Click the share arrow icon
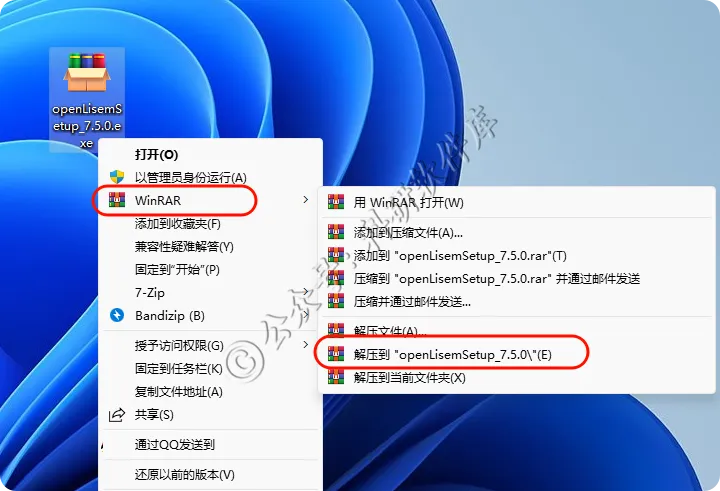 point(117,415)
